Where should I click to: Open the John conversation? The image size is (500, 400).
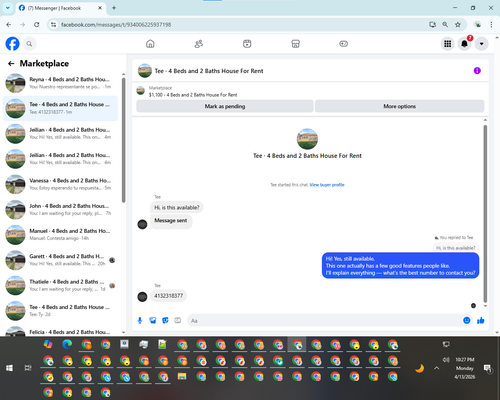tap(60, 209)
